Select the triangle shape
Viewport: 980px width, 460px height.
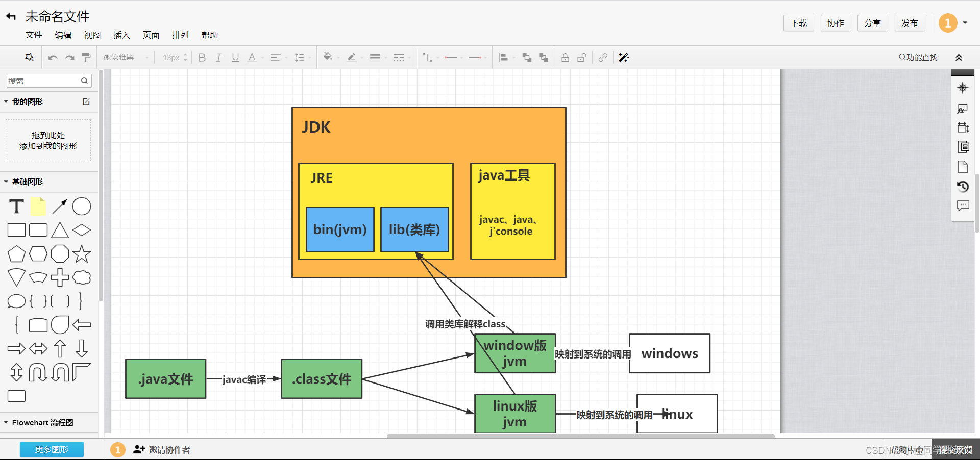pos(60,230)
